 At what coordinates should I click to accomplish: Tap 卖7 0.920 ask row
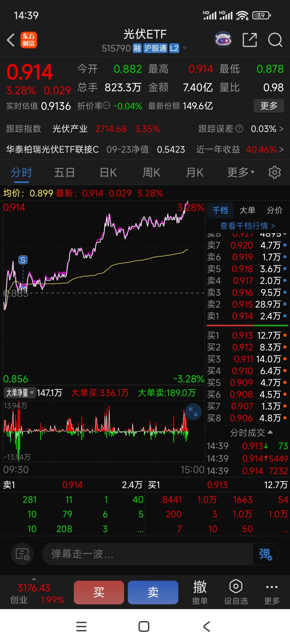point(247,245)
